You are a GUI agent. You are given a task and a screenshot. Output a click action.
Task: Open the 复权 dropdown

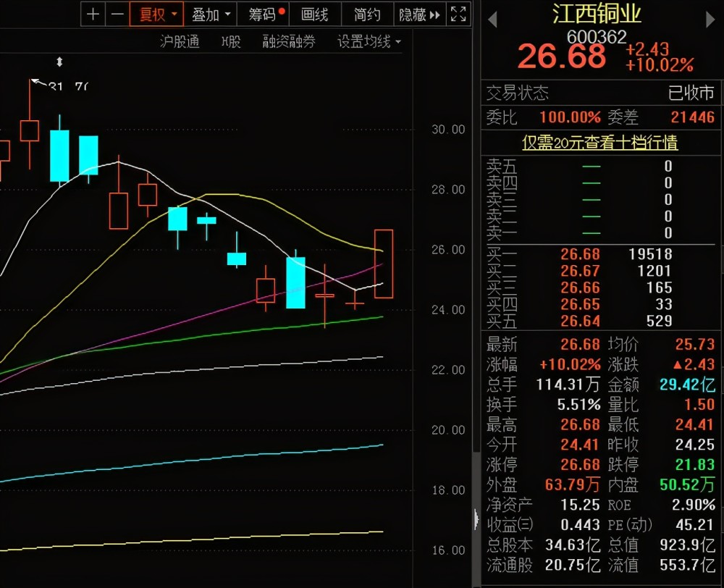pyautogui.click(x=156, y=14)
